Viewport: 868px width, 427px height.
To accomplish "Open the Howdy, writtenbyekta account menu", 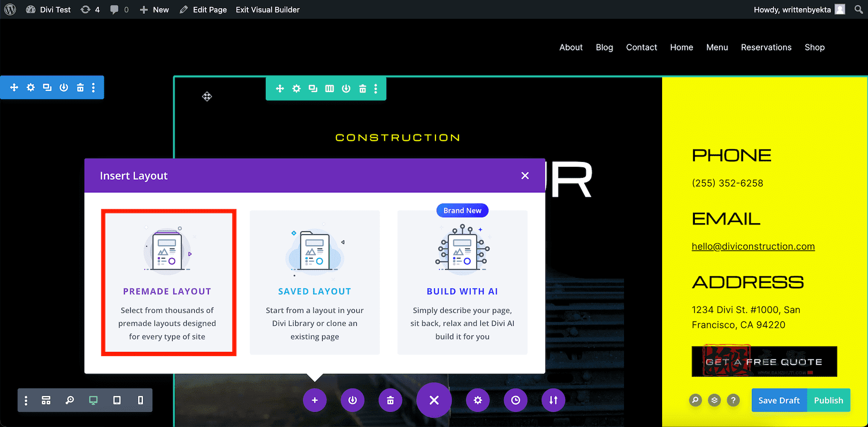I will pos(799,10).
